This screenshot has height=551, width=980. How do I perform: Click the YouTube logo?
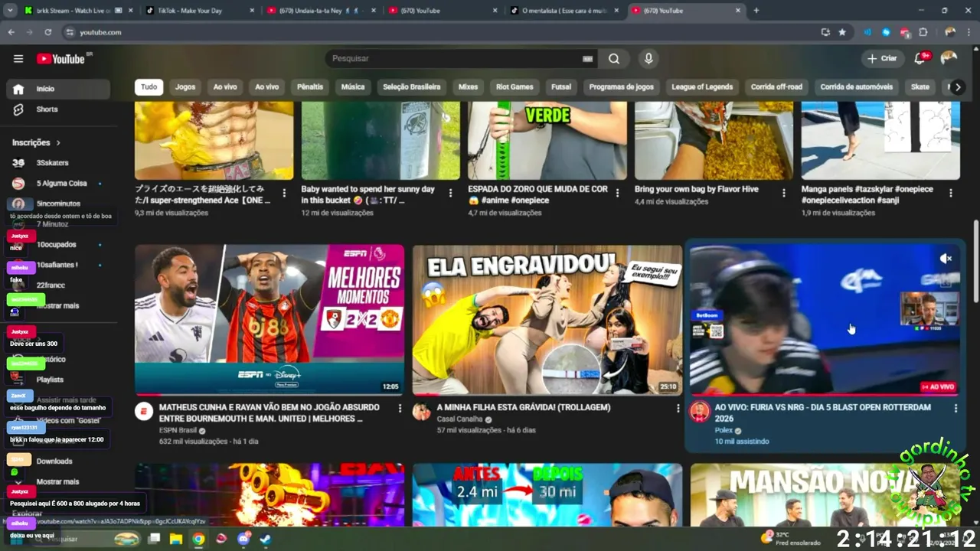(x=61, y=59)
